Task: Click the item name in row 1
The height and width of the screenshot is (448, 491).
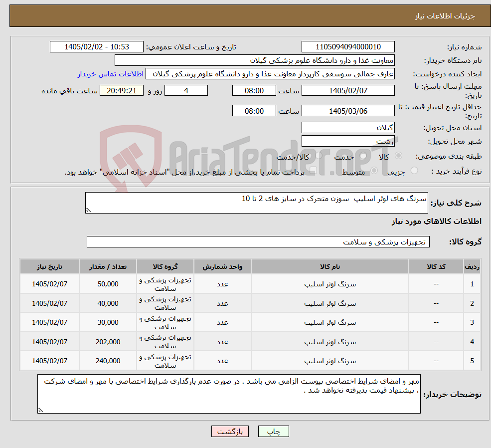Action: pyautogui.click(x=330, y=284)
